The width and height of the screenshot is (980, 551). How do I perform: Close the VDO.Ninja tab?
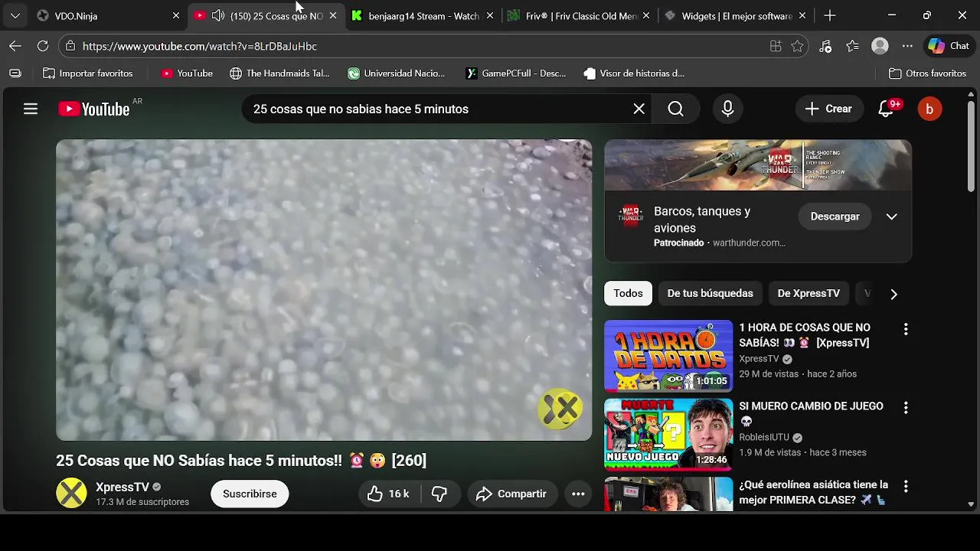click(x=176, y=15)
